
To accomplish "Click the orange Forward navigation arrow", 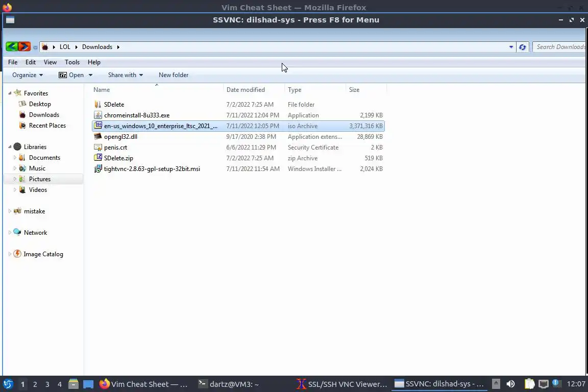I will (x=24, y=47).
